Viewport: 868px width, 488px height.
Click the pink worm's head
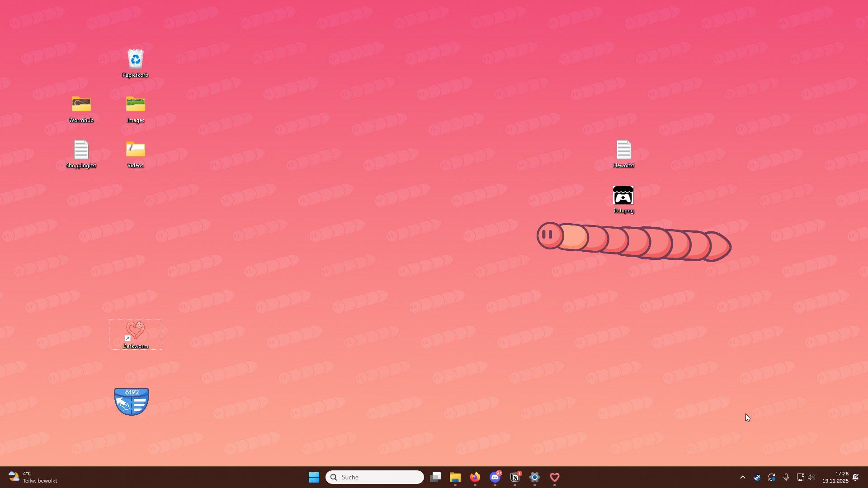(x=549, y=235)
